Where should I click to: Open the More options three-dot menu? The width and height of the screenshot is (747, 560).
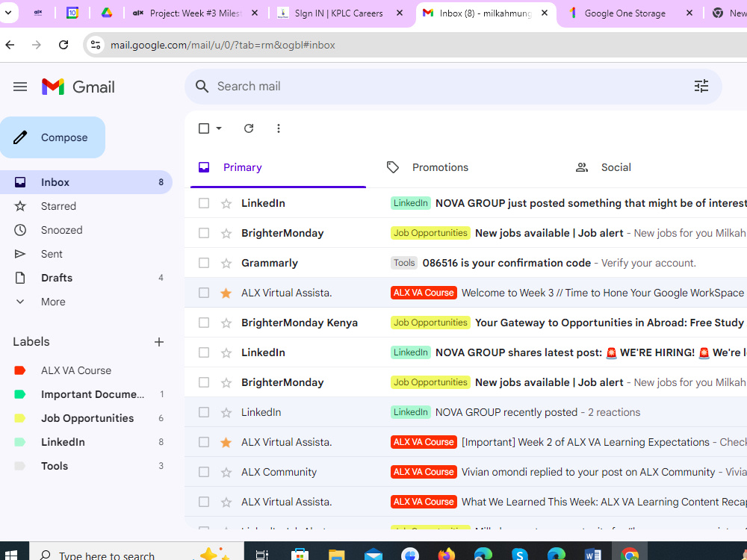(278, 128)
